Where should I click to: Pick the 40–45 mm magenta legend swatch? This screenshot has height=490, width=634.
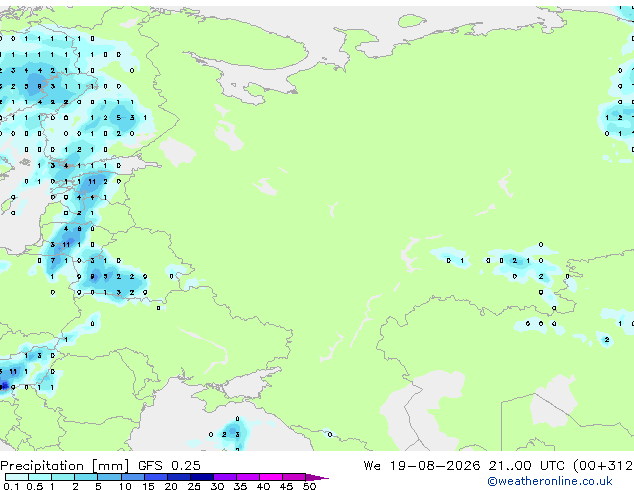pos(270,477)
